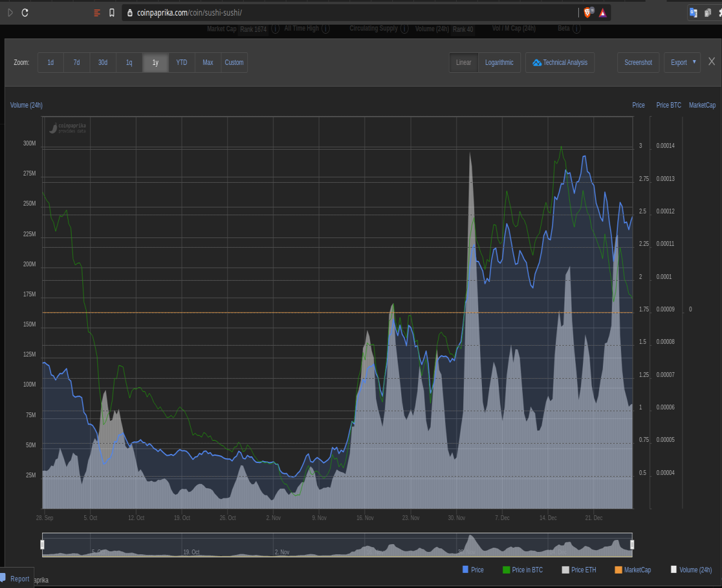Set zoom range to 1d
This screenshot has width=722, height=588.
(51, 63)
